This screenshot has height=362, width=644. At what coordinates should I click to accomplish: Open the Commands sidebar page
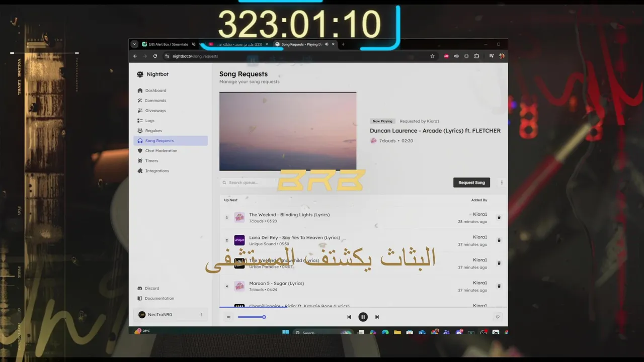[170, 101]
